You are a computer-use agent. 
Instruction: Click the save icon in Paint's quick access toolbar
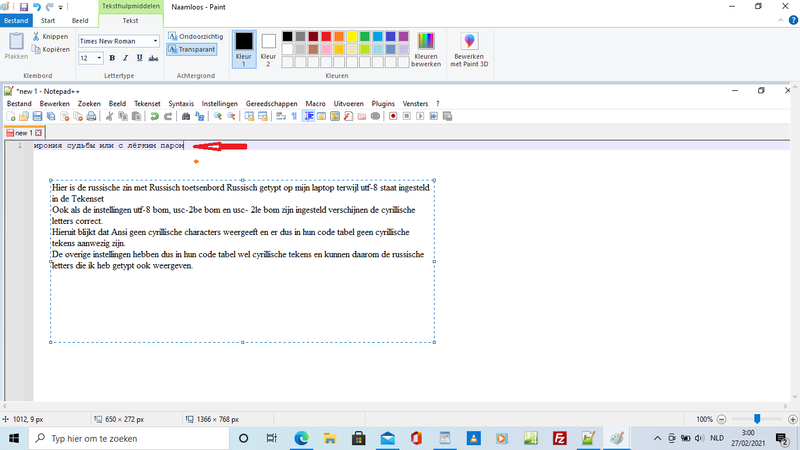tap(24, 7)
